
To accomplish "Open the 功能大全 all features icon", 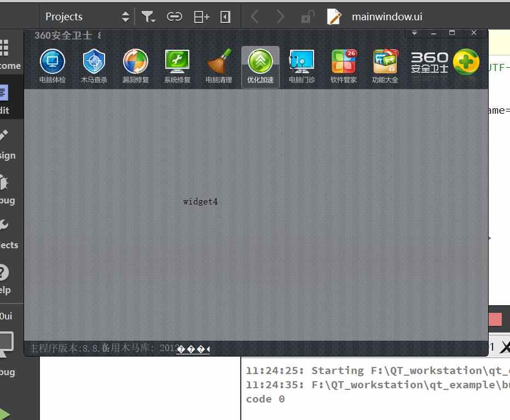I will [385, 66].
